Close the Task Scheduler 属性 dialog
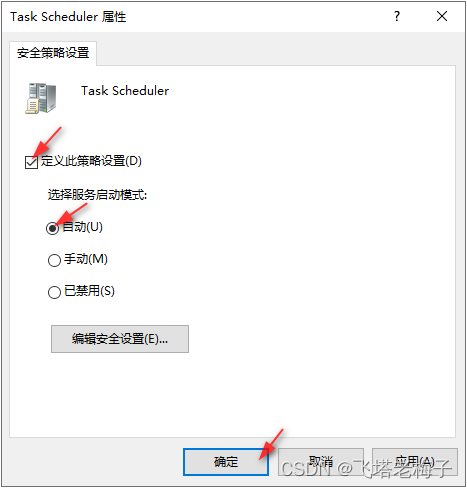The image size is (467, 488). click(442, 16)
